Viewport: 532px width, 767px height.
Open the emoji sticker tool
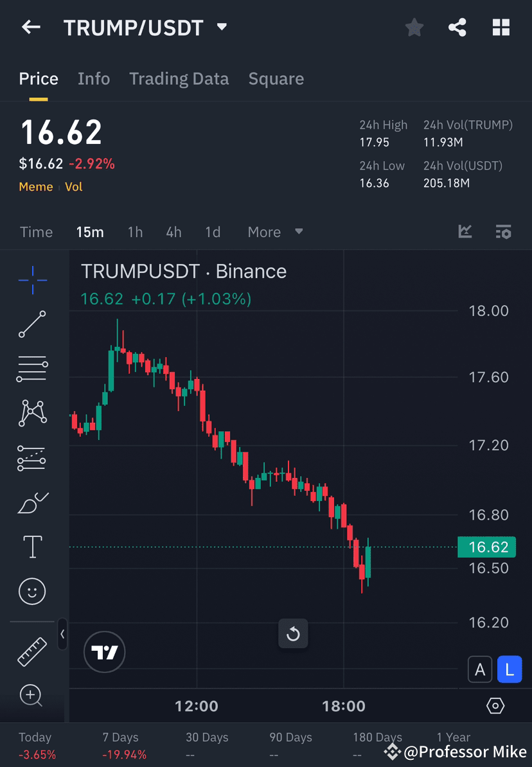coord(32,591)
